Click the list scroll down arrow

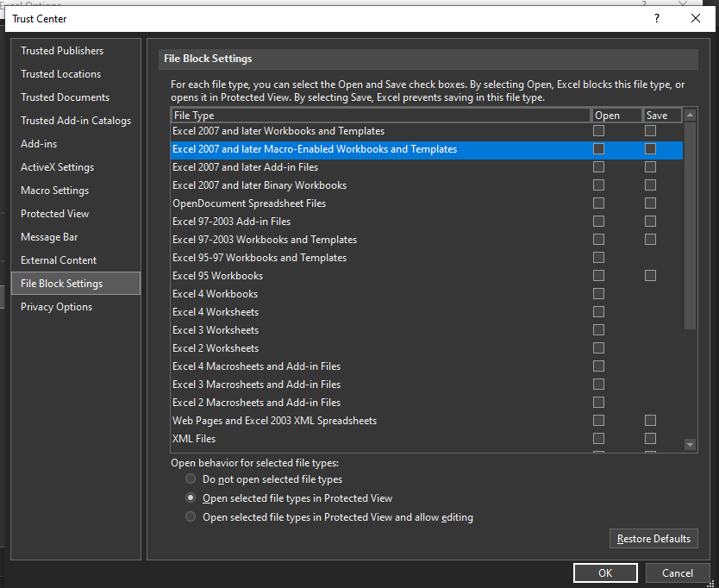690,444
